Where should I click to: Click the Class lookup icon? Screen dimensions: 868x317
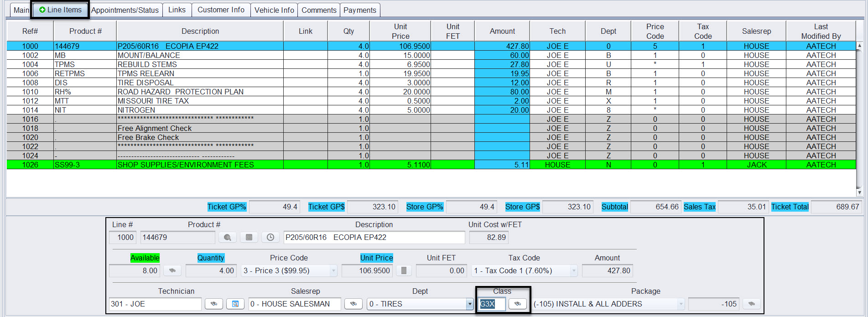click(x=517, y=304)
